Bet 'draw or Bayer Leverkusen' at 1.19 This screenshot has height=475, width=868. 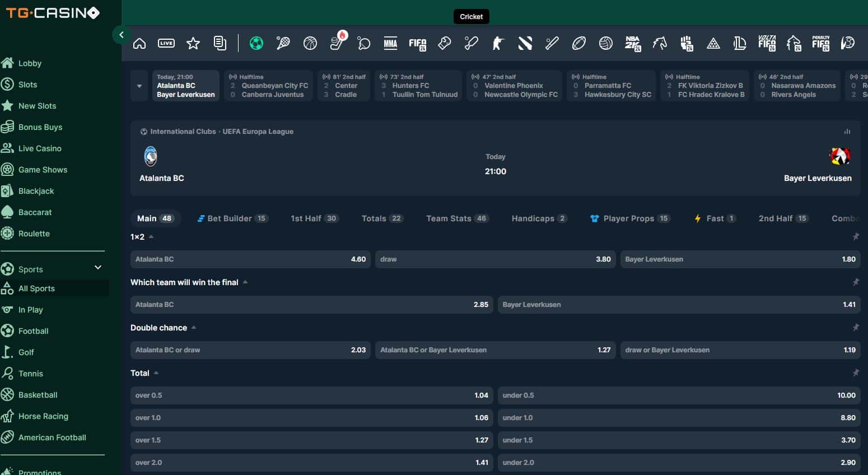(740, 350)
